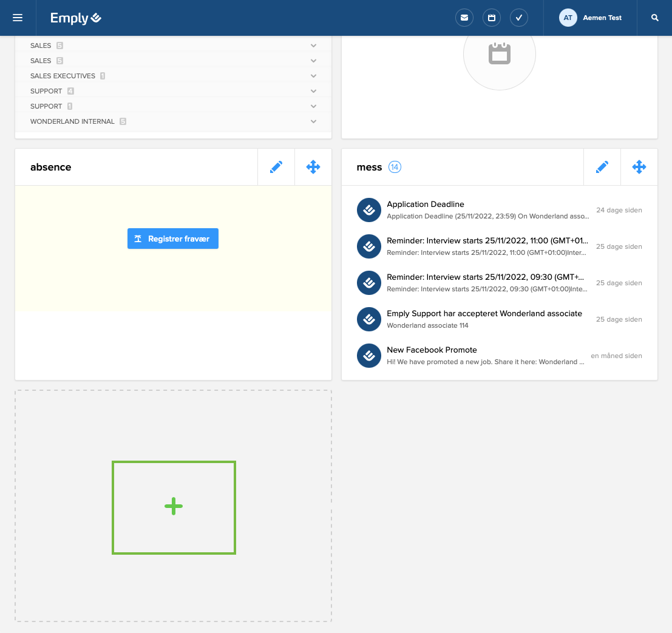Click the green plus to add widget

point(174,507)
